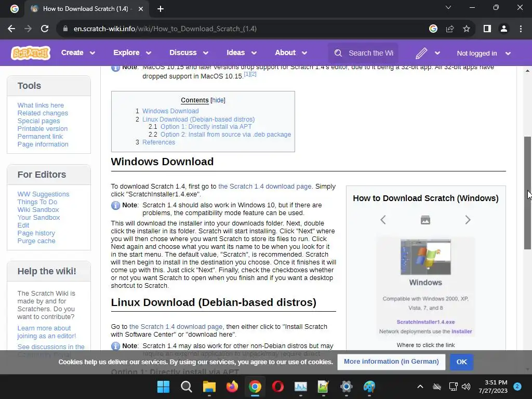Launch Firefox from the taskbar
Viewport: 532px width, 399px height.
click(232, 387)
